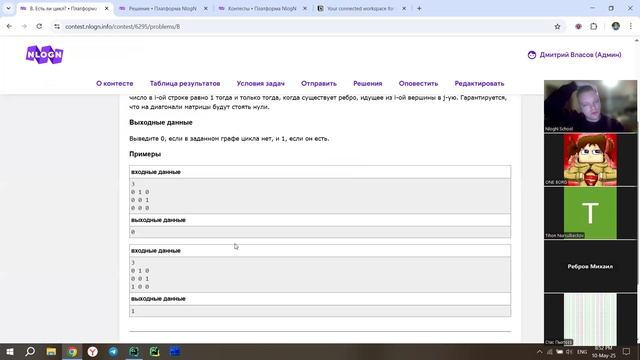Image resolution: width=640 pixels, height=360 pixels.
Task: Click the Оповестить navigation item
Action: pyautogui.click(x=418, y=83)
